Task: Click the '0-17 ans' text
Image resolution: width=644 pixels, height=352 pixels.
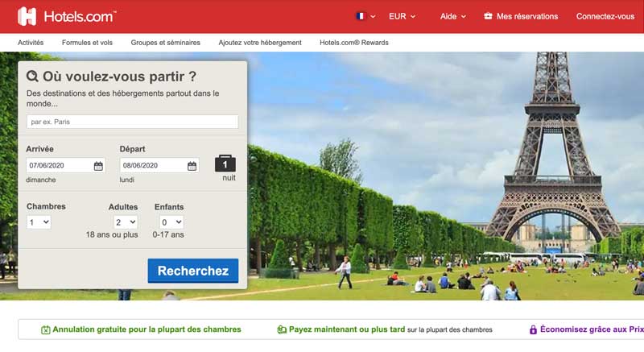Action: point(168,234)
